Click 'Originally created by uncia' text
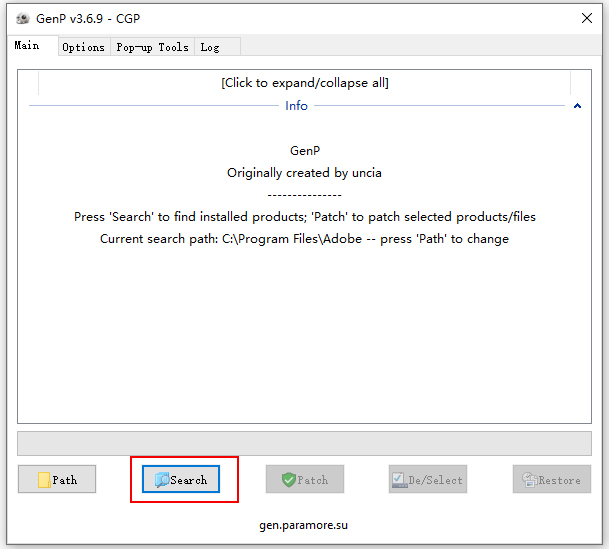This screenshot has height=549, width=609. click(x=304, y=173)
